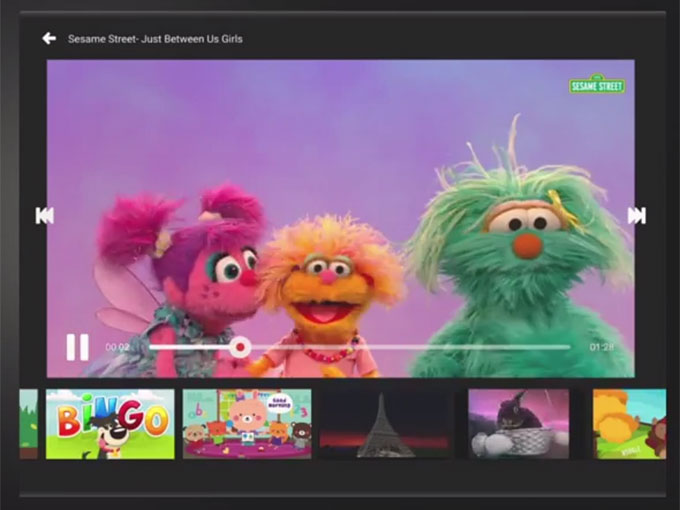Open the Eiffel Tower video thumbnail
This screenshot has width=680, height=510.
click(384, 424)
